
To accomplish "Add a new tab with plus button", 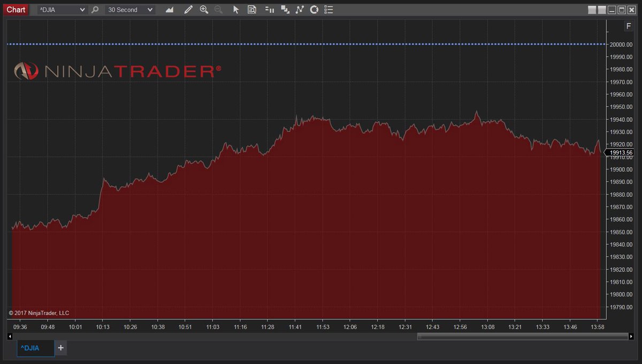I will tap(60, 348).
